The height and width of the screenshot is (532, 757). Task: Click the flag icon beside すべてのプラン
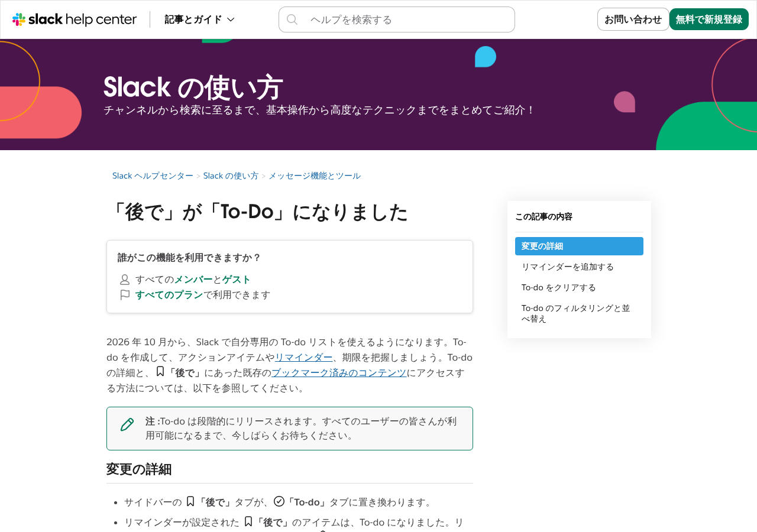coord(125,295)
